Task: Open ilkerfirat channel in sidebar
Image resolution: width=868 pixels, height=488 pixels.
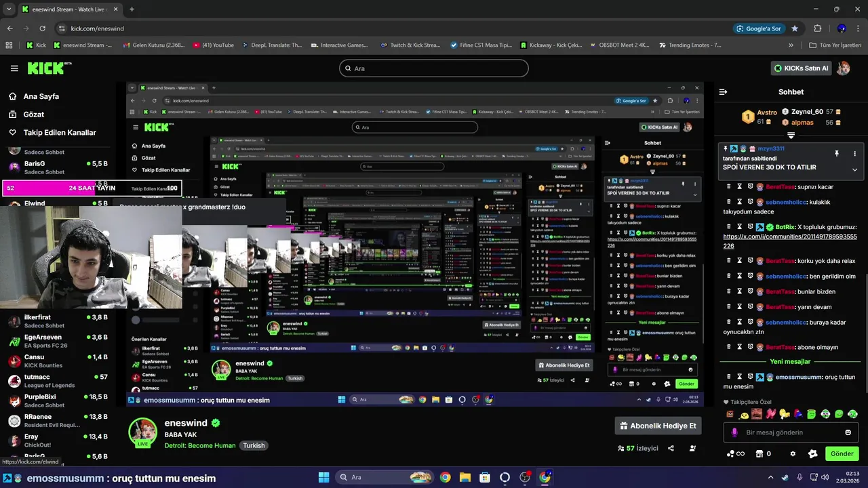Action: click(x=58, y=321)
